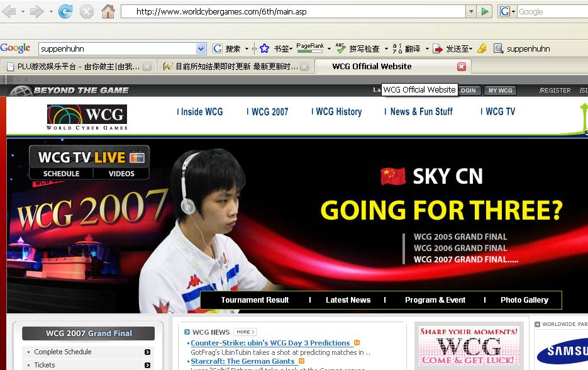Select the WCG Official Website tab
Screen dimensions: 588x370
393,67
